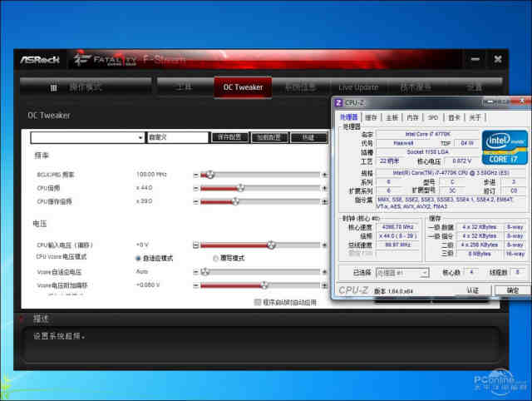Switch to the Live Update tab

pos(358,87)
